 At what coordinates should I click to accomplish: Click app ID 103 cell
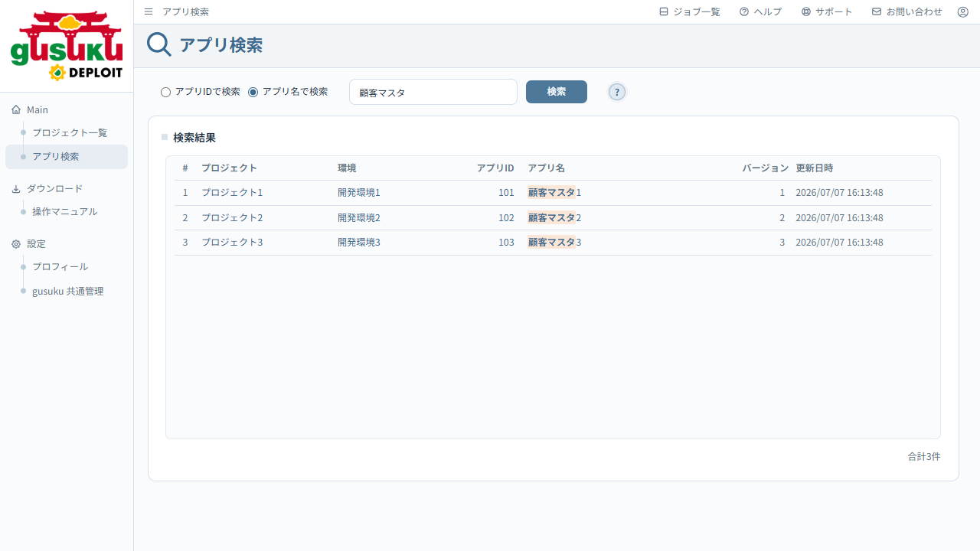[x=506, y=243]
